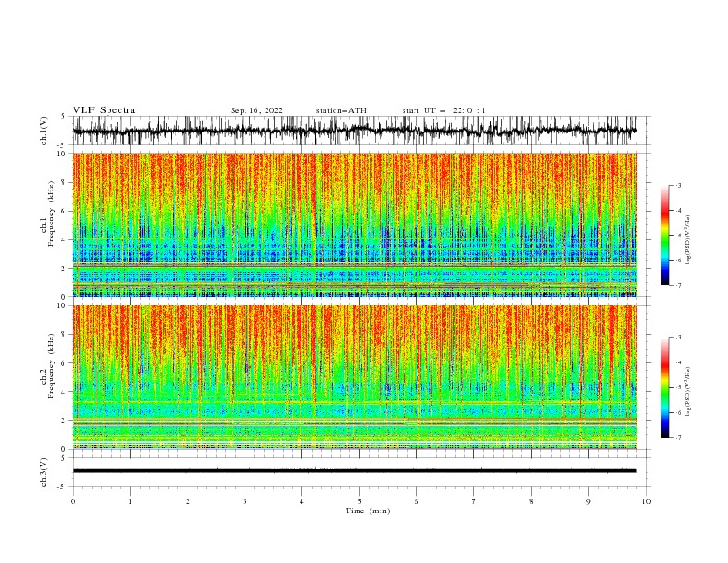Click the "ch.1(V)" axis label
The height and width of the screenshot is (563, 728).
coord(44,131)
